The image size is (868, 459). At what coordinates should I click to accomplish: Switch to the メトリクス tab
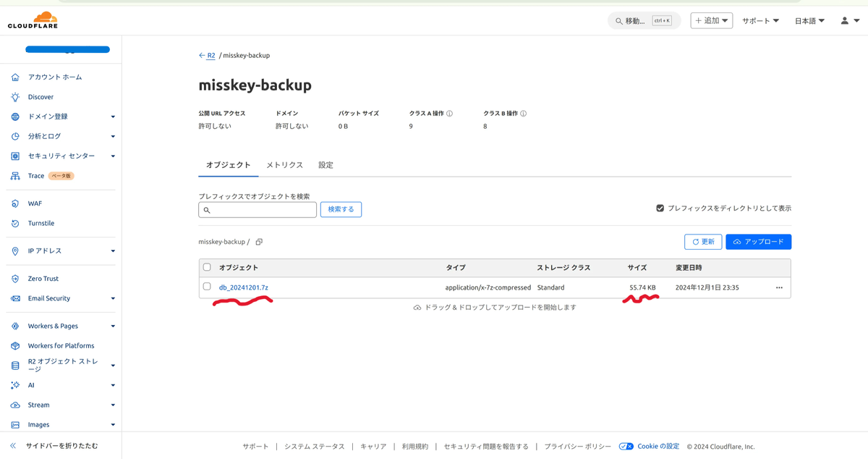(284, 165)
